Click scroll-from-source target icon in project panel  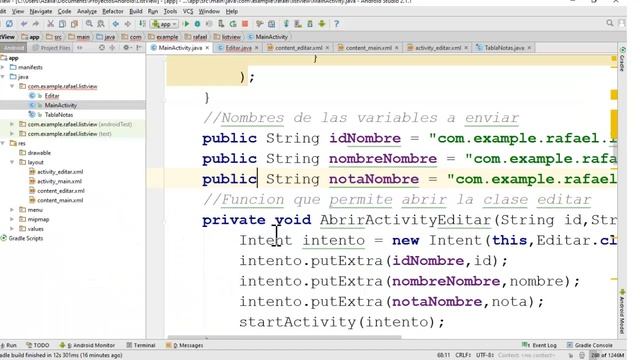click(102, 48)
